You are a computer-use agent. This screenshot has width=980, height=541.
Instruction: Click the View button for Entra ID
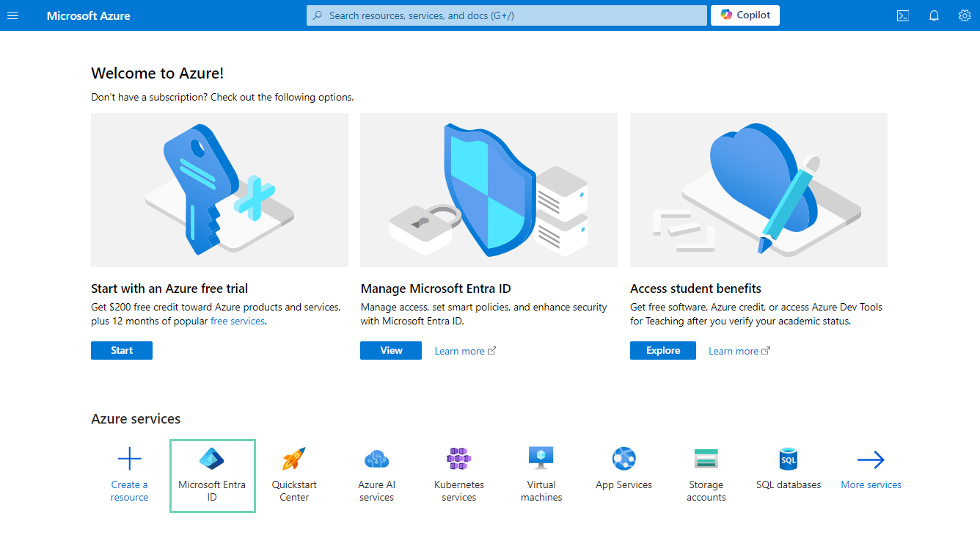[x=391, y=350]
